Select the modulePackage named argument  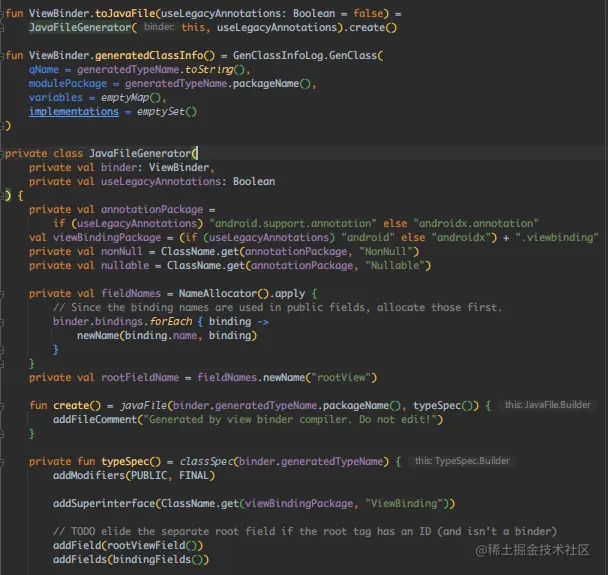point(68,83)
